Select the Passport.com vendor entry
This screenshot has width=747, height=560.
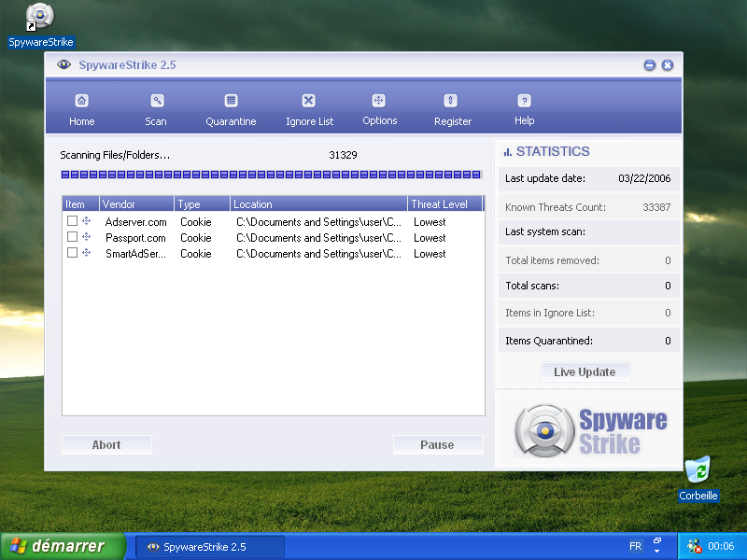coord(135,238)
